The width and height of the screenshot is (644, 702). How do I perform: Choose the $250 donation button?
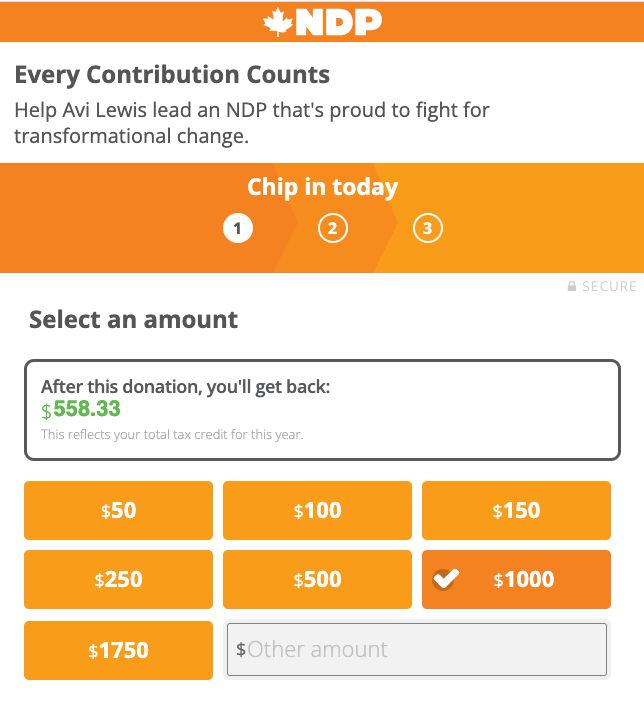point(118,579)
